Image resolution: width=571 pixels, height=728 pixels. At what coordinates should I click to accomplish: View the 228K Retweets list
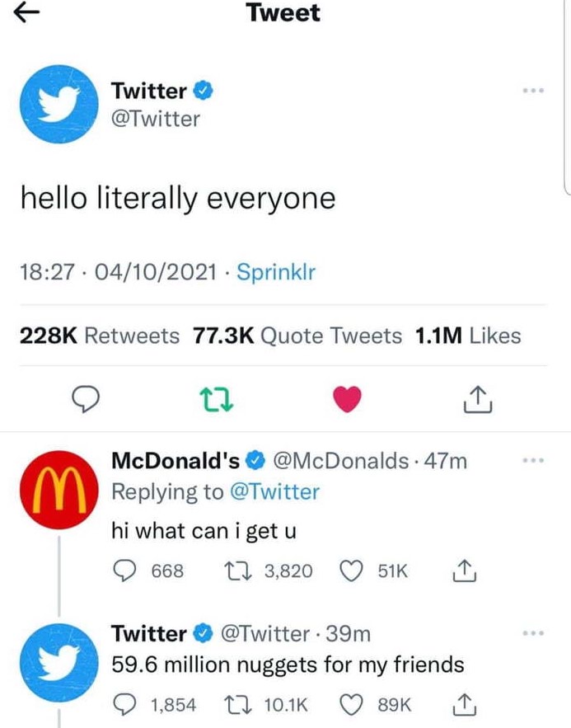100,336
